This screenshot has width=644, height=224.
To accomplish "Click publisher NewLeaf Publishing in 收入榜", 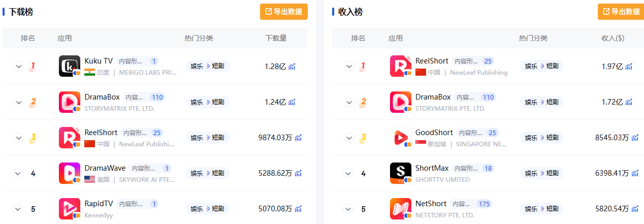I will (x=478, y=73).
